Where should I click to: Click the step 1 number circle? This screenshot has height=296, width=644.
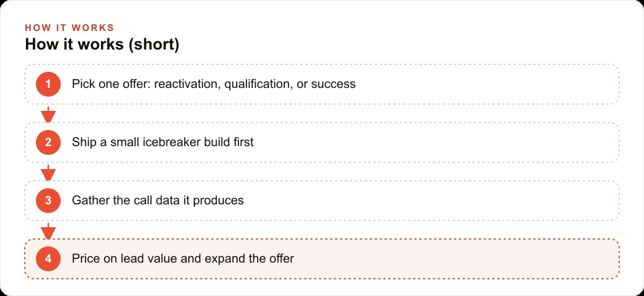[48, 84]
